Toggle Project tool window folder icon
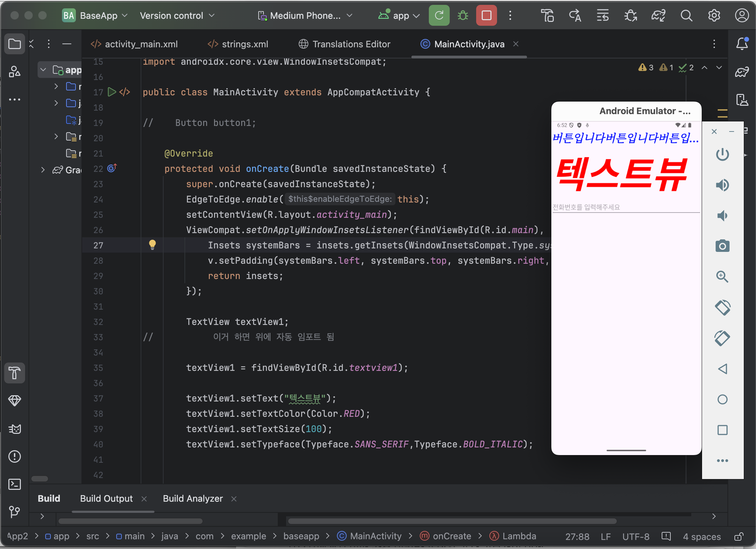Screen dimensions: 756x549 coord(15,44)
